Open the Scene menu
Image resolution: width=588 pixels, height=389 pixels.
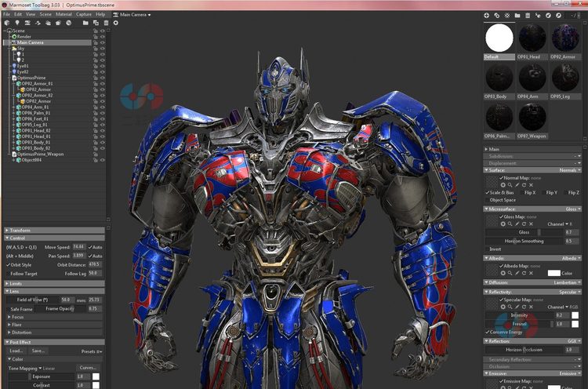click(x=45, y=14)
